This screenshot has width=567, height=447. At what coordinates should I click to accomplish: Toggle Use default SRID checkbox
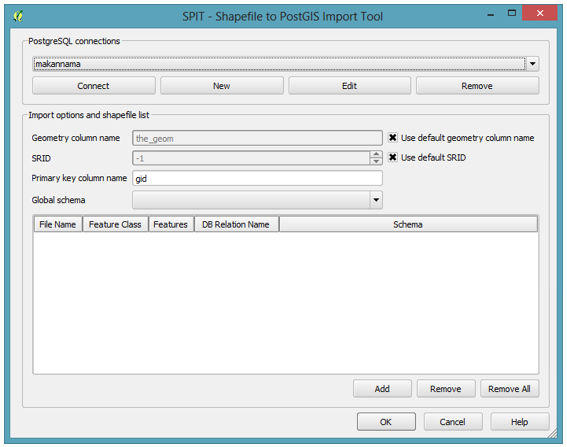tap(393, 157)
